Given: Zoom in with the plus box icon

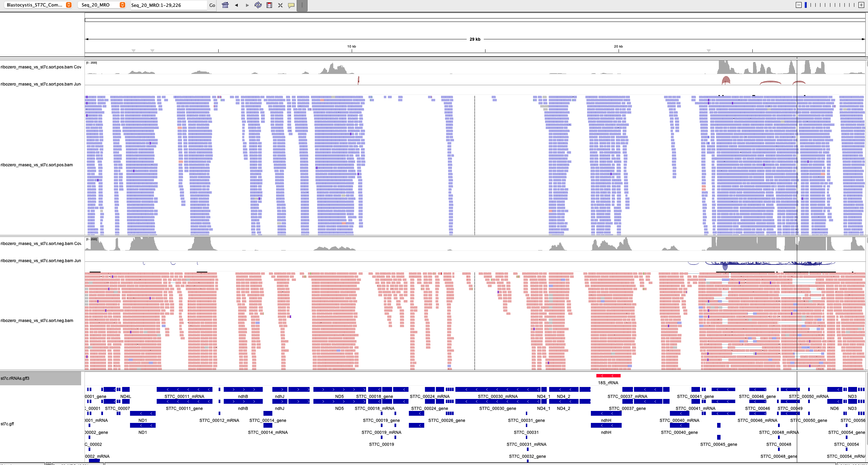Looking at the screenshot, I should point(861,5).
